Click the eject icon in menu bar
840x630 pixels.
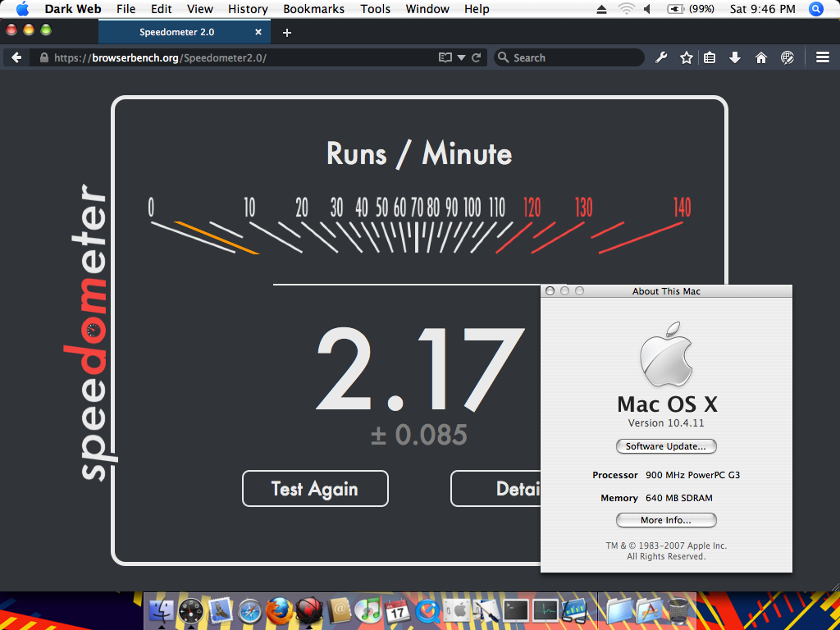click(601, 9)
